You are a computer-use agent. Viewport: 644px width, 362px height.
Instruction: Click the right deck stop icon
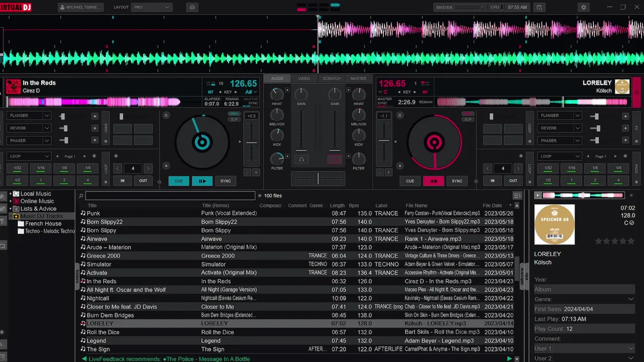(399, 165)
